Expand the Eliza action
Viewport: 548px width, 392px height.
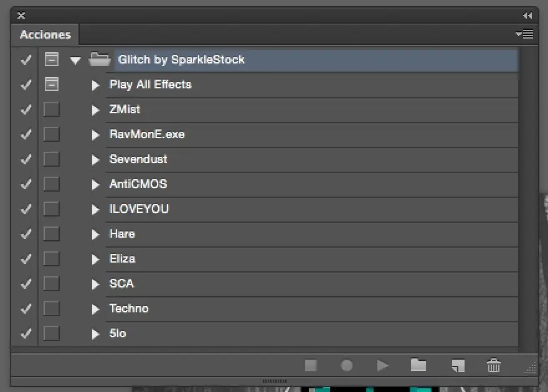[95, 259]
